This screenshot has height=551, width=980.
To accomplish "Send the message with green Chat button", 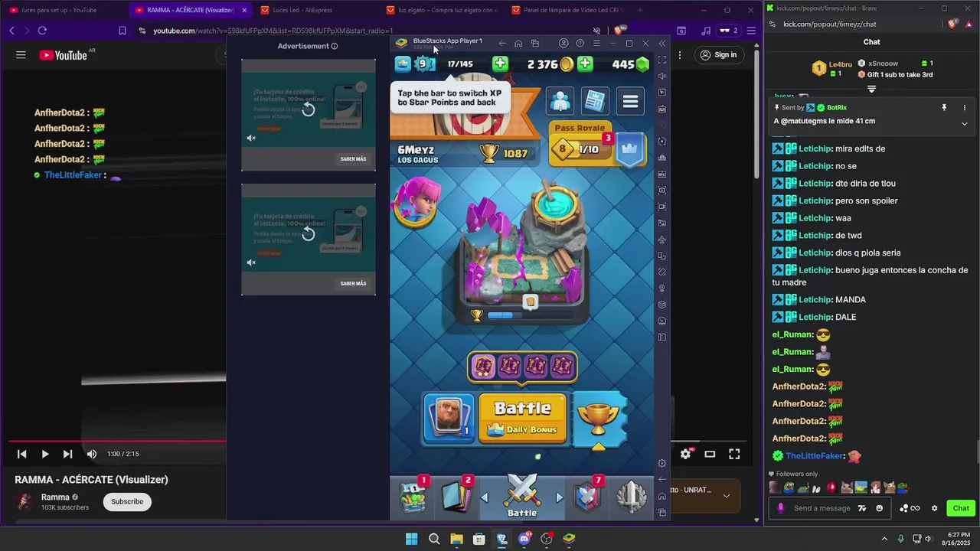I will point(961,508).
